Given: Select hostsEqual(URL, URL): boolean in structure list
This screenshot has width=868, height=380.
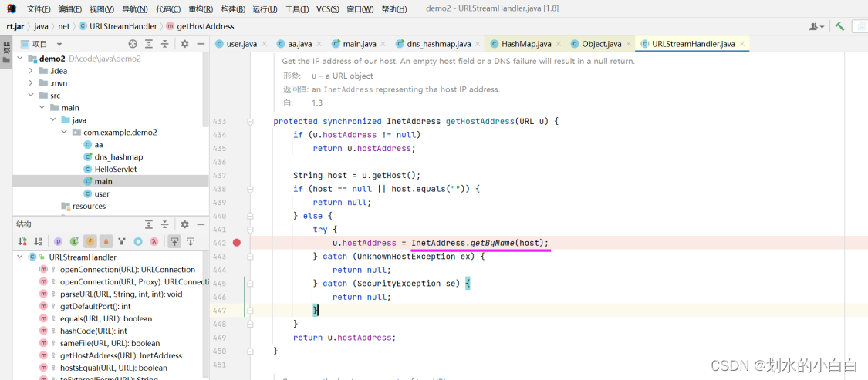Looking at the screenshot, I should (x=113, y=367).
